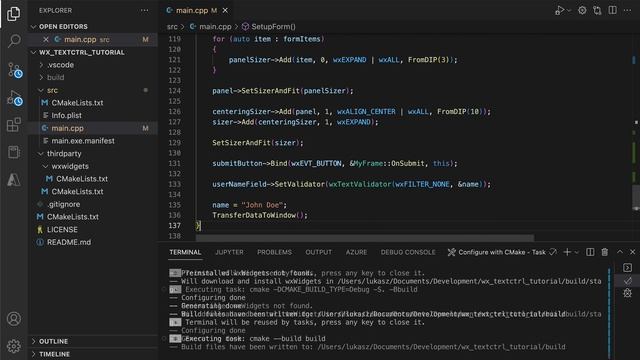This screenshot has width=640, height=360.
Task: Click the editor horizontal scrollbar
Action: coord(364,238)
